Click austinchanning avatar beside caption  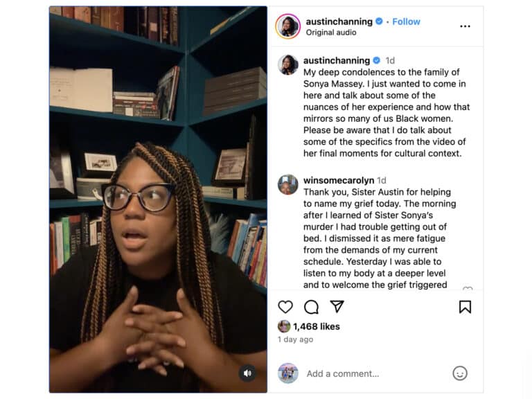(287, 64)
